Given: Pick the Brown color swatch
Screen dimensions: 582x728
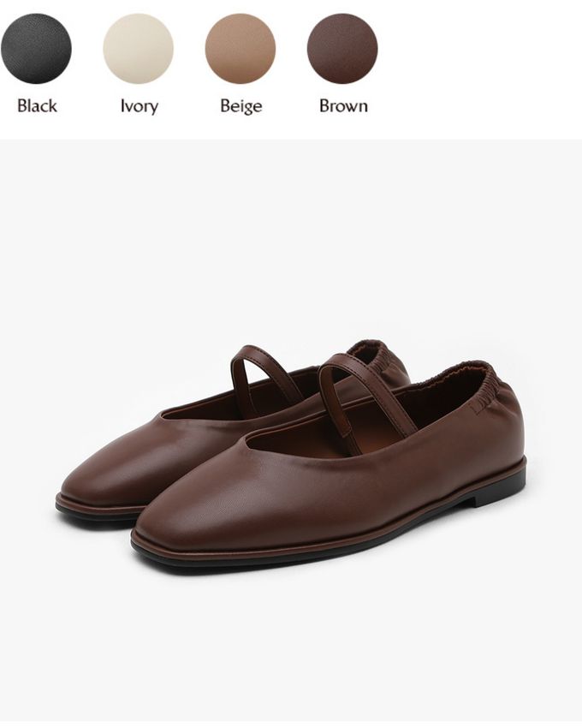Looking at the screenshot, I should pyautogui.click(x=342, y=49).
